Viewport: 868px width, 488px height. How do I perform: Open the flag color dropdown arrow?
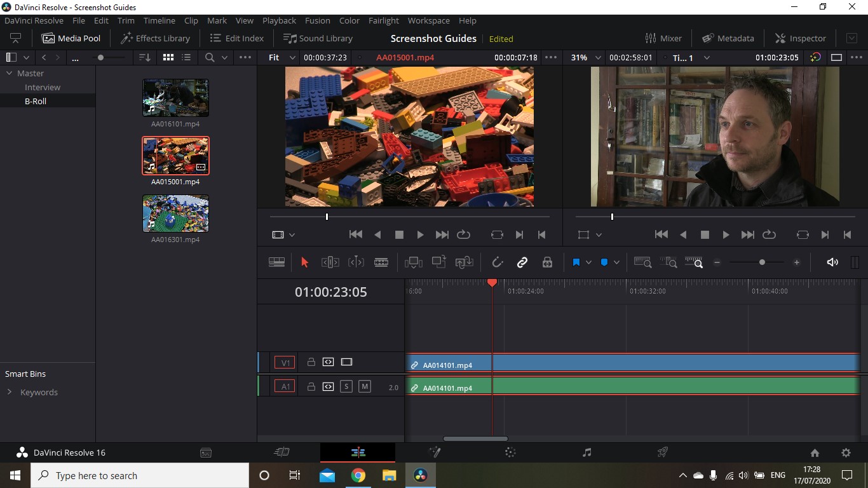pyautogui.click(x=588, y=262)
